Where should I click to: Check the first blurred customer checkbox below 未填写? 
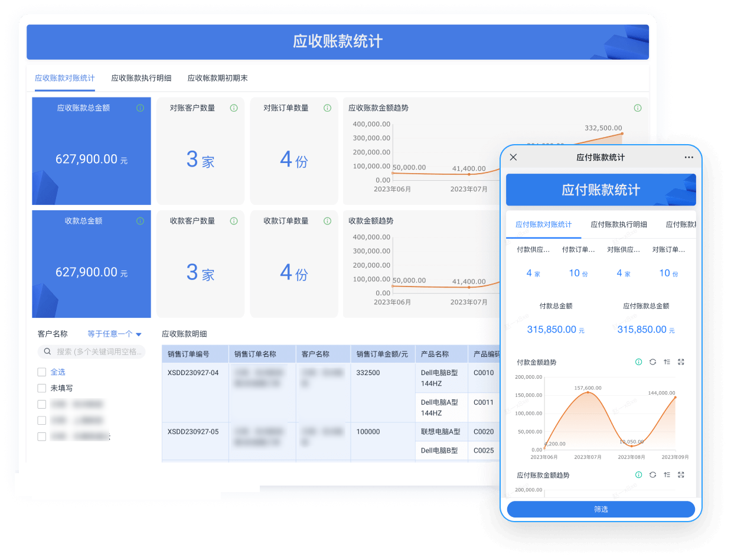(41, 405)
